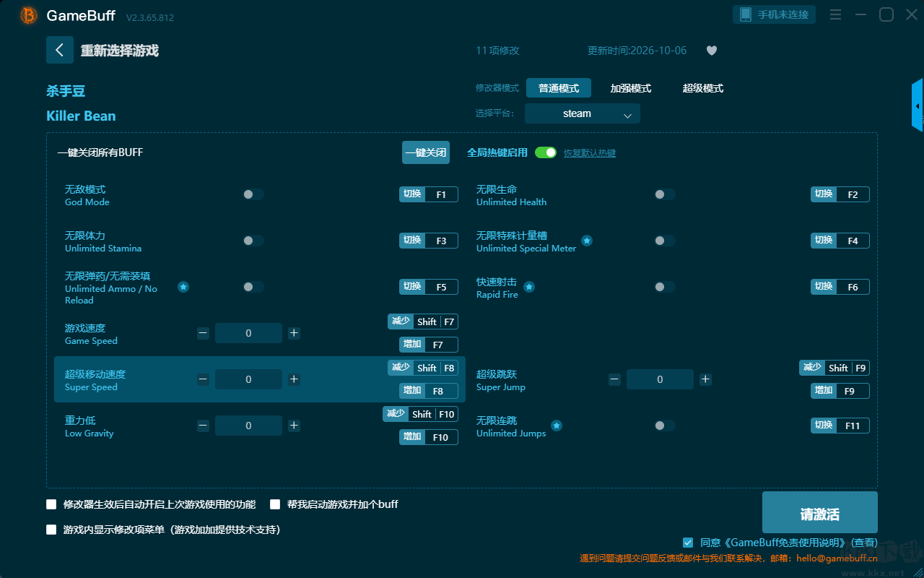The width and height of the screenshot is (924, 578).
Task: Click the heart favorite icon
Action: tap(712, 51)
